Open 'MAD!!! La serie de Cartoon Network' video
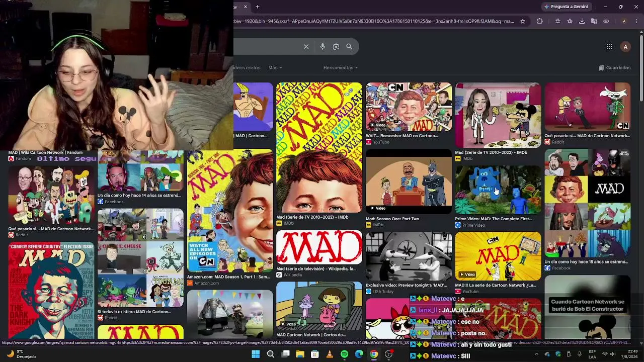This screenshot has height=362, width=644. [x=498, y=256]
